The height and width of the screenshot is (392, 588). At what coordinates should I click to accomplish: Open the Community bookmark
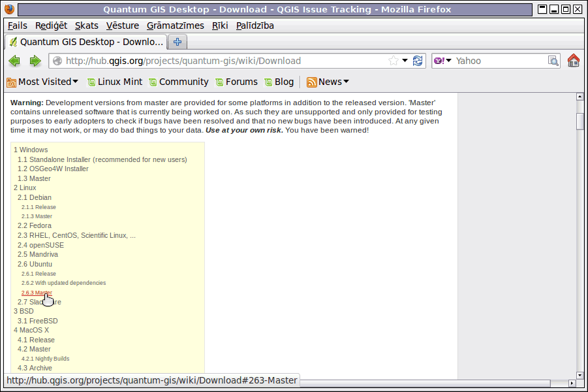point(179,82)
